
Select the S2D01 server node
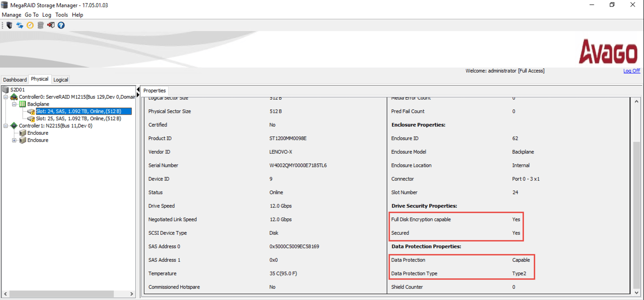point(17,90)
